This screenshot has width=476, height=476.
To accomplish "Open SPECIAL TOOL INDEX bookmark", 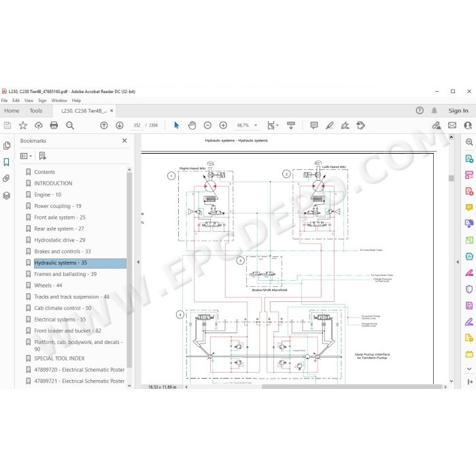I will point(60,358).
